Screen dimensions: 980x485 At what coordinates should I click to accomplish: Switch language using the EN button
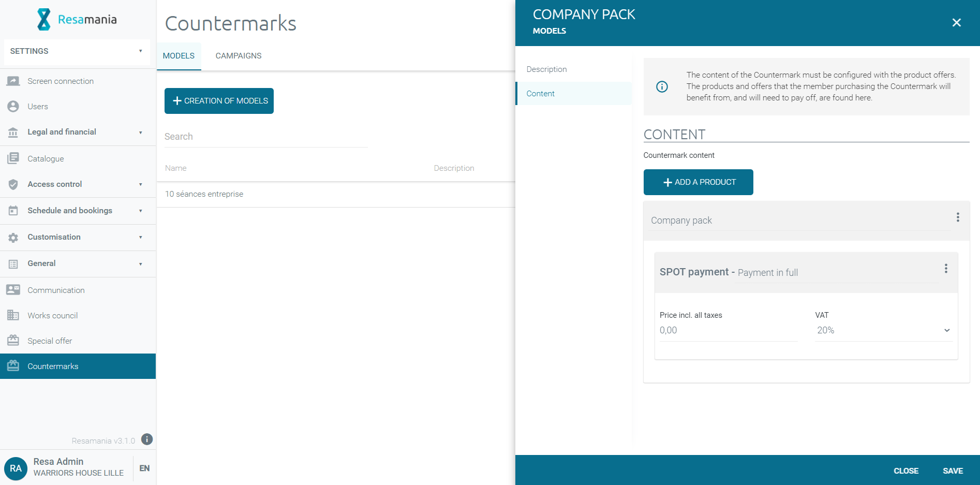tap(144, 468)
